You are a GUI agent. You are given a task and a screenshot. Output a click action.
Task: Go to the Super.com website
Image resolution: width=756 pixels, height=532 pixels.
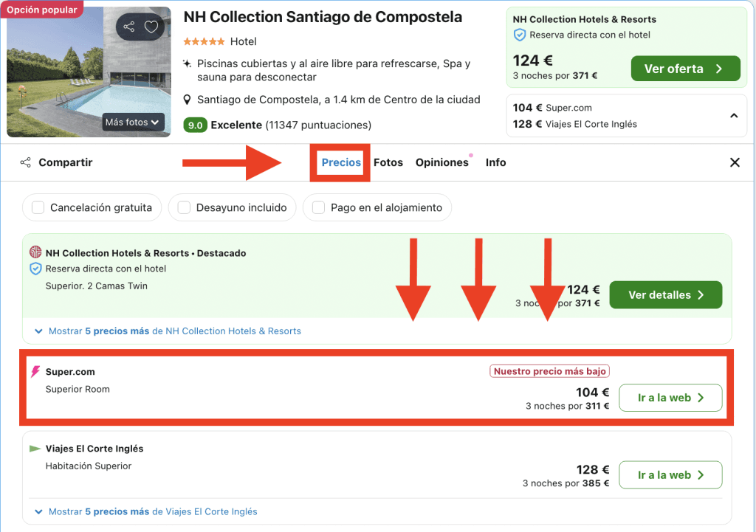point(670,398)
